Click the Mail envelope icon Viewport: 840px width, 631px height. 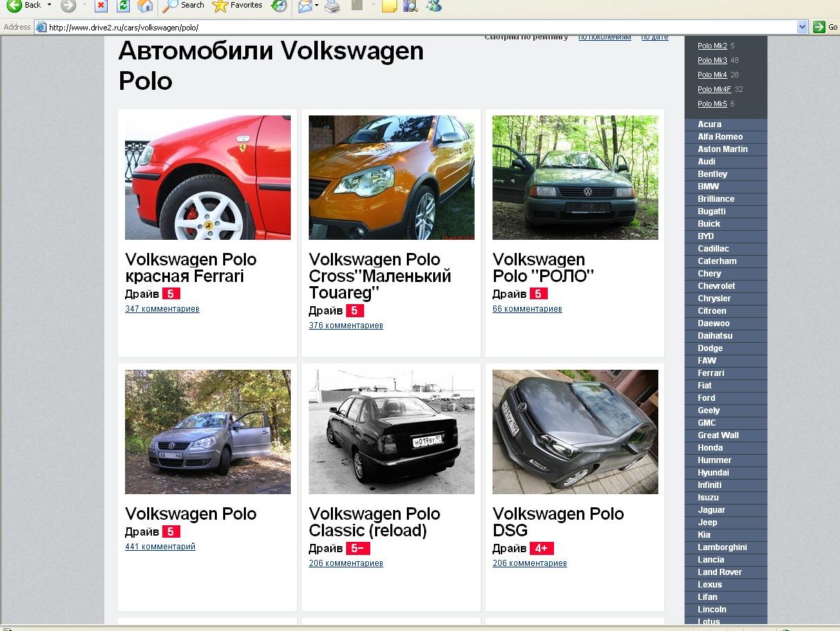(304, 6)
